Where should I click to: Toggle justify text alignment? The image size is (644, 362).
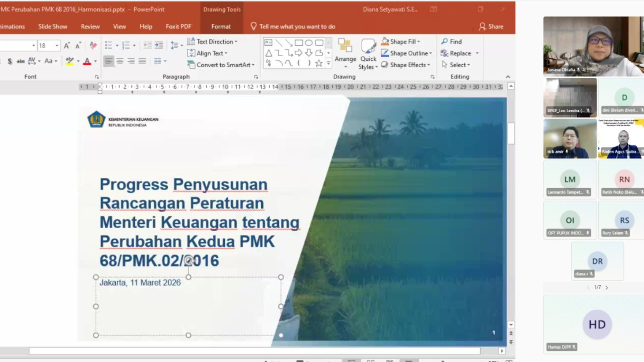tap(142, 61)
